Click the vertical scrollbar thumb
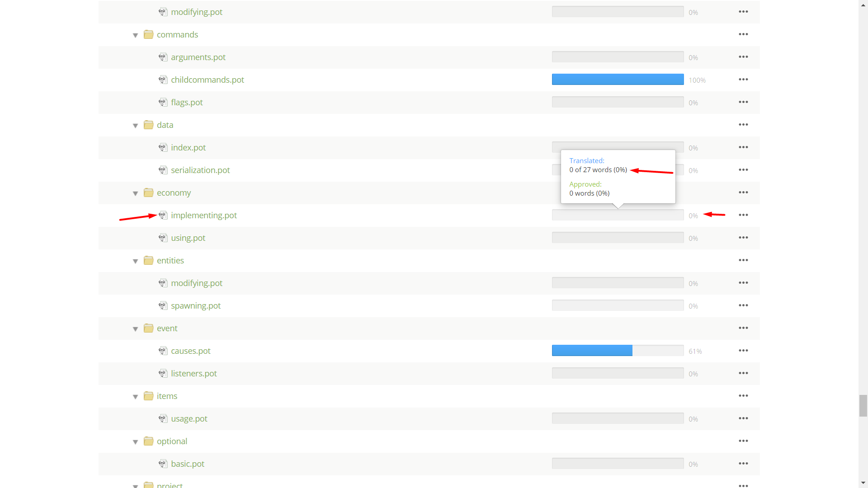The width and height of the screenshot is (868, 488). 863,406
